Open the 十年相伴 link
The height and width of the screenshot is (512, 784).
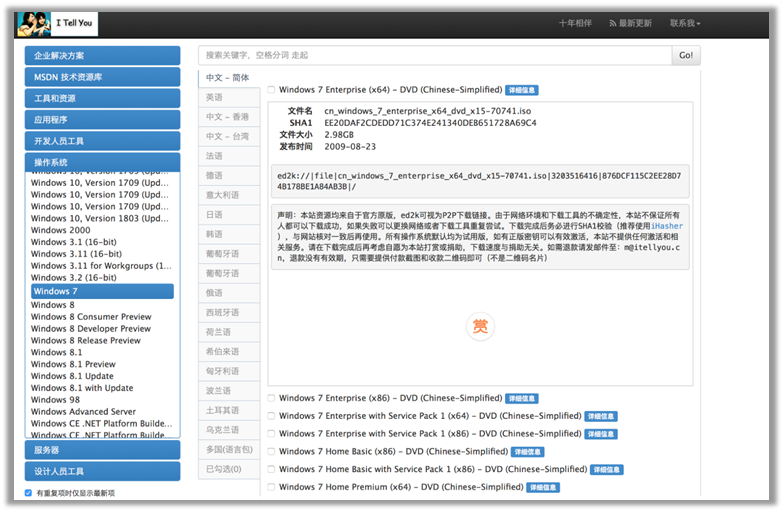[x=575, y=24]
